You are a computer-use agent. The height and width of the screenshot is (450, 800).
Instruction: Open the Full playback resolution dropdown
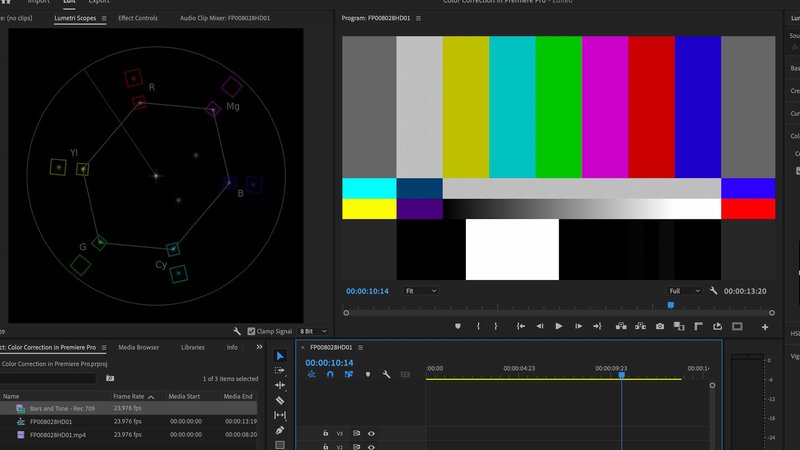click(684, 291)
